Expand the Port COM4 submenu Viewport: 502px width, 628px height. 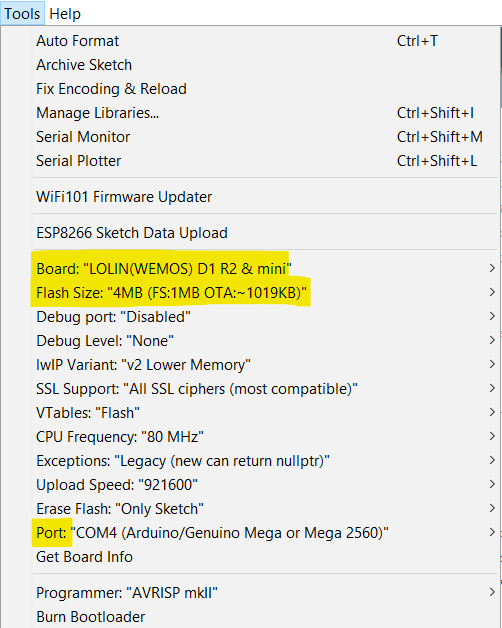(265, 533)
